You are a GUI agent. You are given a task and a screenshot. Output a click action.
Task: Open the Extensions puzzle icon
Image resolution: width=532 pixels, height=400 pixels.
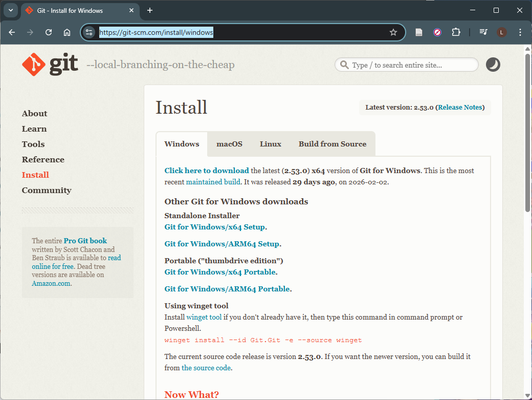point(456,32)
